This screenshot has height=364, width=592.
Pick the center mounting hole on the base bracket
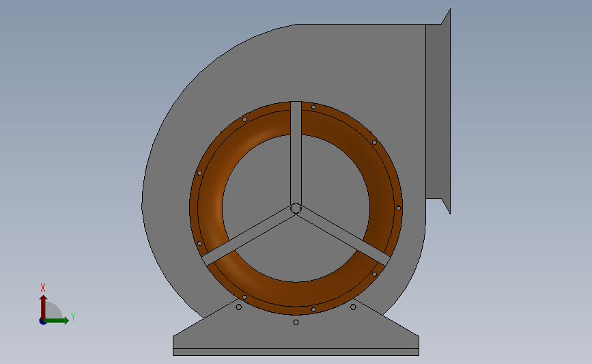[296, 322]
